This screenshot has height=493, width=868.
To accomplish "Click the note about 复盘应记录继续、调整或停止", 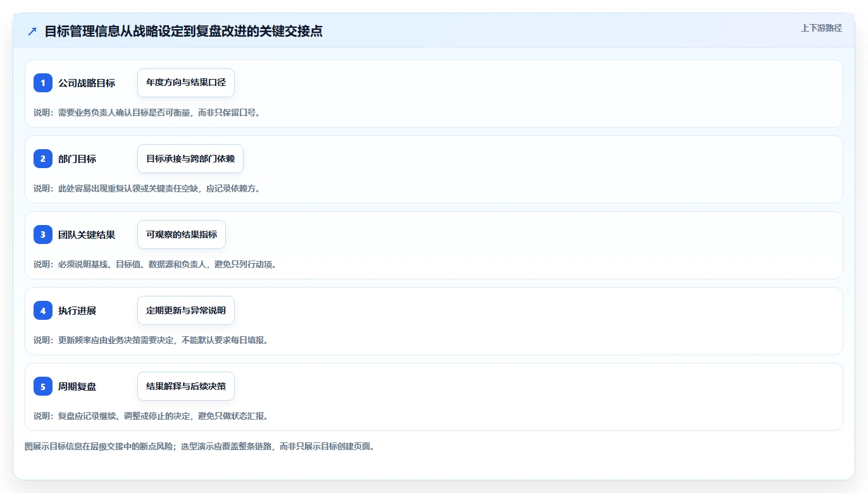I will (151, 416).
